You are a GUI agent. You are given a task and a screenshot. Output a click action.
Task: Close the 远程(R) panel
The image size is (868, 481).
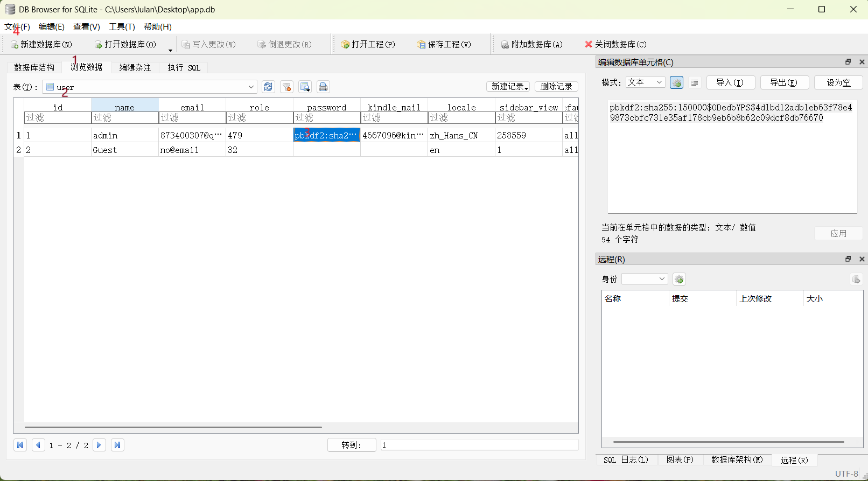pos(862,259)
